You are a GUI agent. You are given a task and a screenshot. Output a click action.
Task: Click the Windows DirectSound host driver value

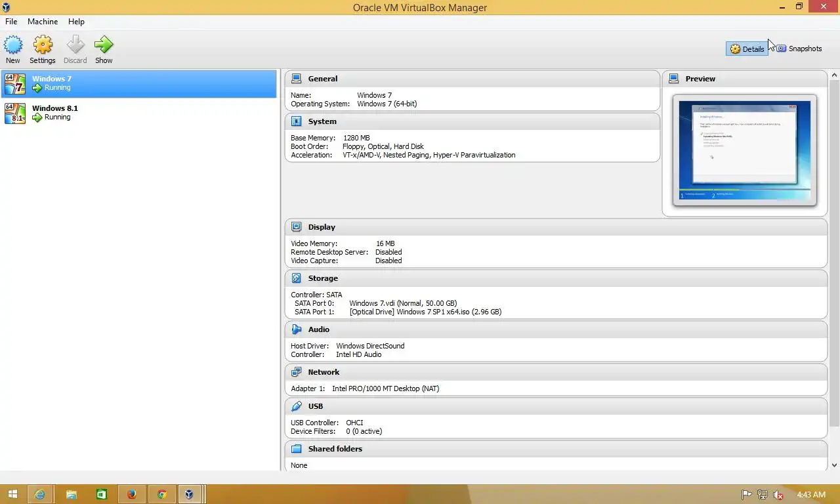pos(370,346)
